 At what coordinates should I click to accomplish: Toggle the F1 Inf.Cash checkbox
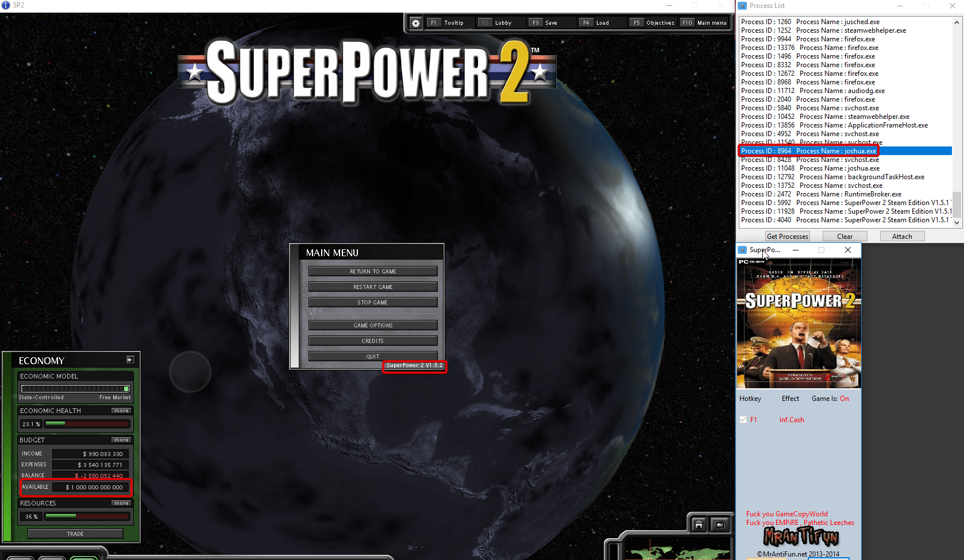743,420
